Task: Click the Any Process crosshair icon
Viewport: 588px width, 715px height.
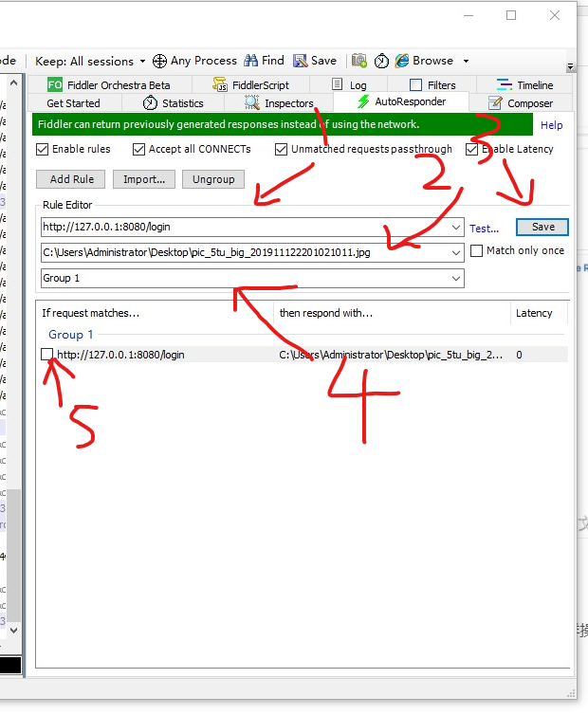Action: point(159,61)
